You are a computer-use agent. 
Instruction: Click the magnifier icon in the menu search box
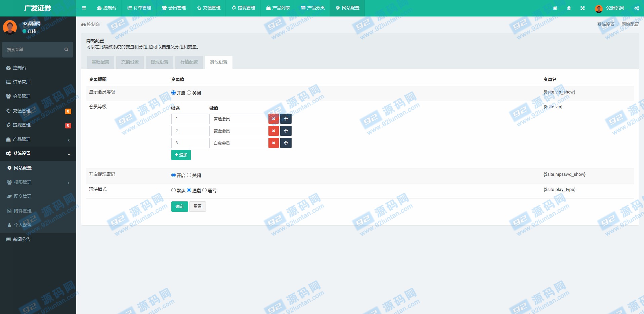[66, 49]
